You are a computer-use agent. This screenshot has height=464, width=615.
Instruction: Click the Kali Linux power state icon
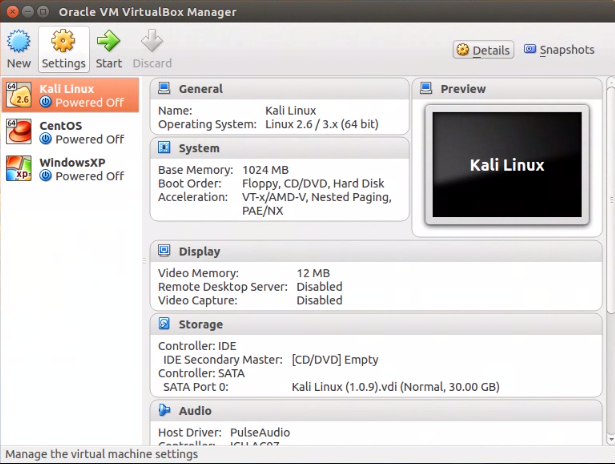[x=45, y=102]
